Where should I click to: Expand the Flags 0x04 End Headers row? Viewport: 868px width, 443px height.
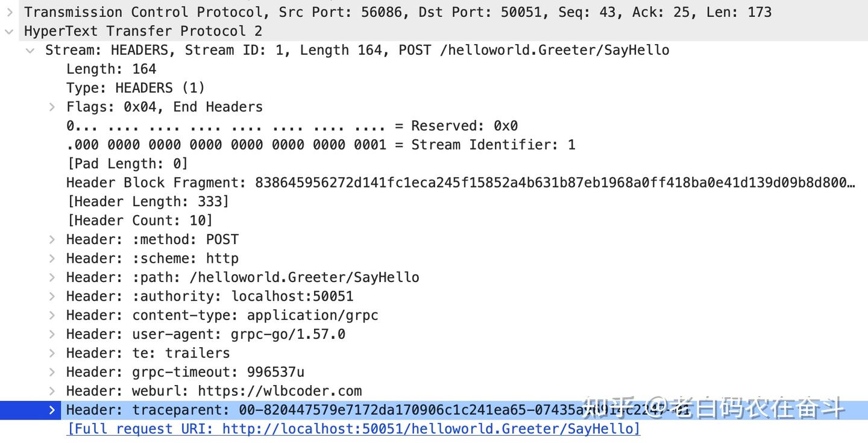[52, 107]
